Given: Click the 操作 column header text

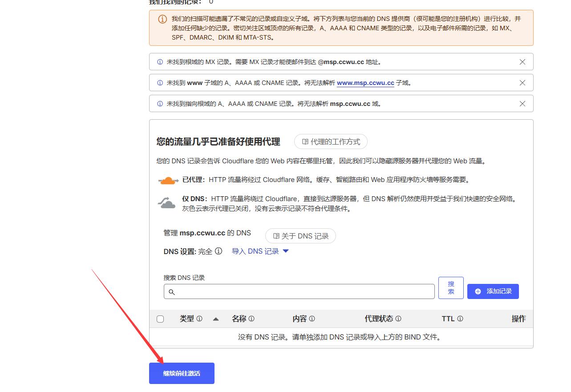Looking at the screenshot, I should pyautogui.click(x=518, y=319).
